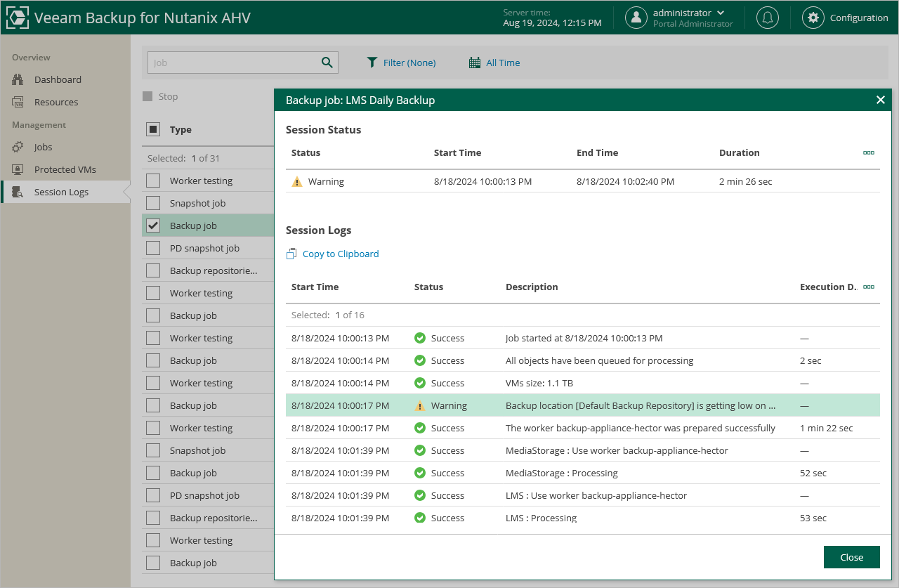
Task: Select the Warning log entry about Backup location
Action: [x=640, y=405]
